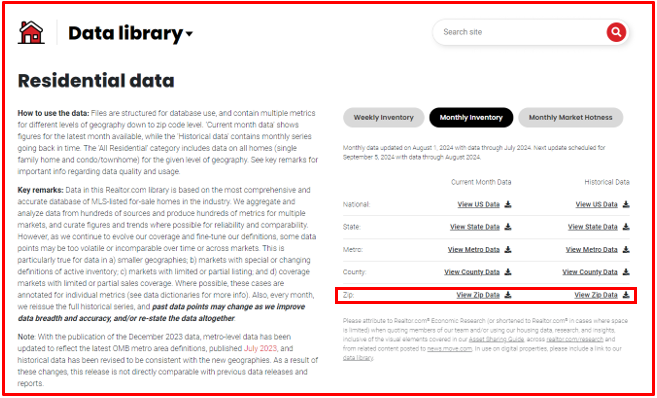Open the Monthly Market Hotness tab
The height and width of the screenshot is (398, 657).
tap(570, 117)
